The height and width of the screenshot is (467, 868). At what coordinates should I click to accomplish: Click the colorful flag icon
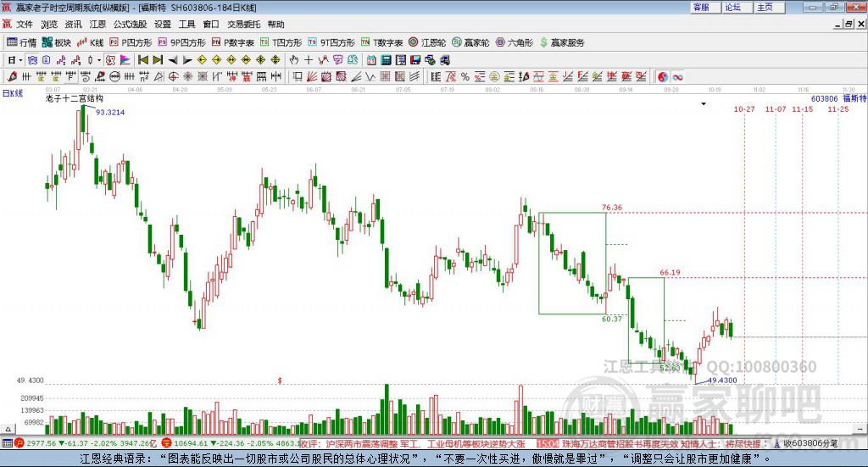click(125, 60)
